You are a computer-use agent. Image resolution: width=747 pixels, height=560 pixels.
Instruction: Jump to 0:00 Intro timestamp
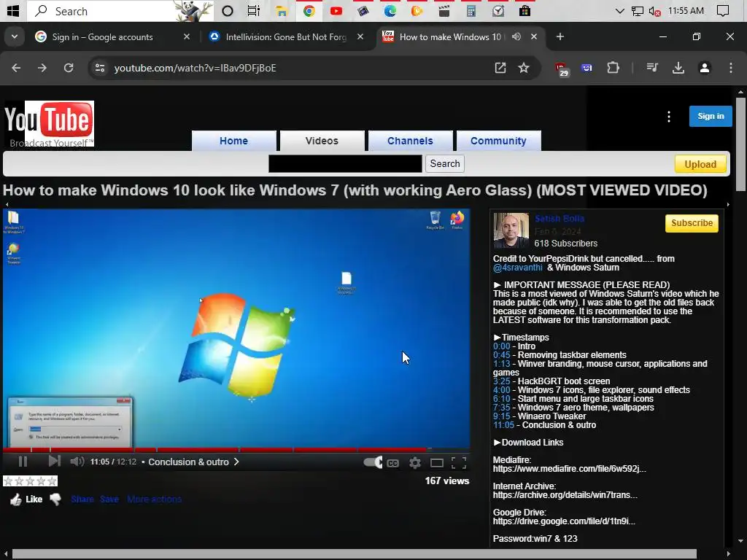pos(501,346)
